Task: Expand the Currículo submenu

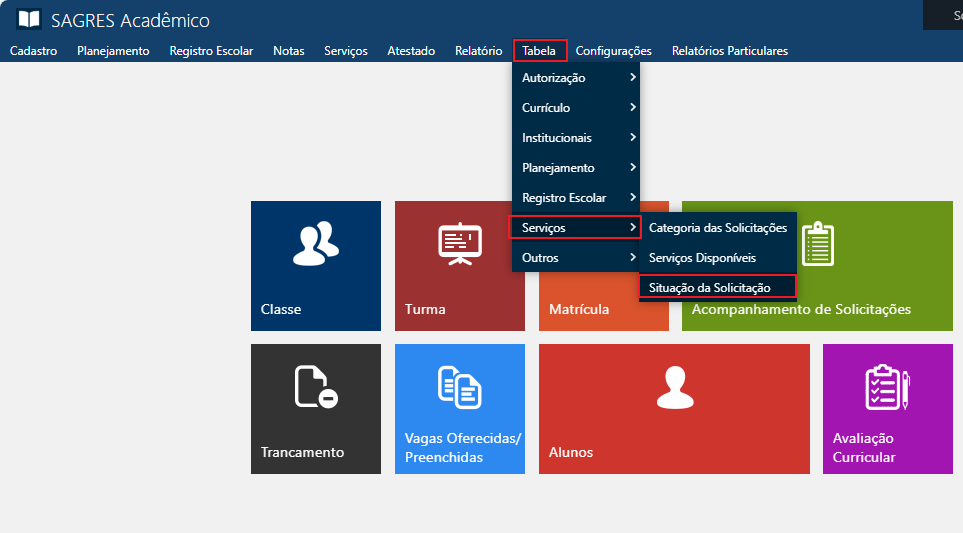Action: click(x=575, y=108)
